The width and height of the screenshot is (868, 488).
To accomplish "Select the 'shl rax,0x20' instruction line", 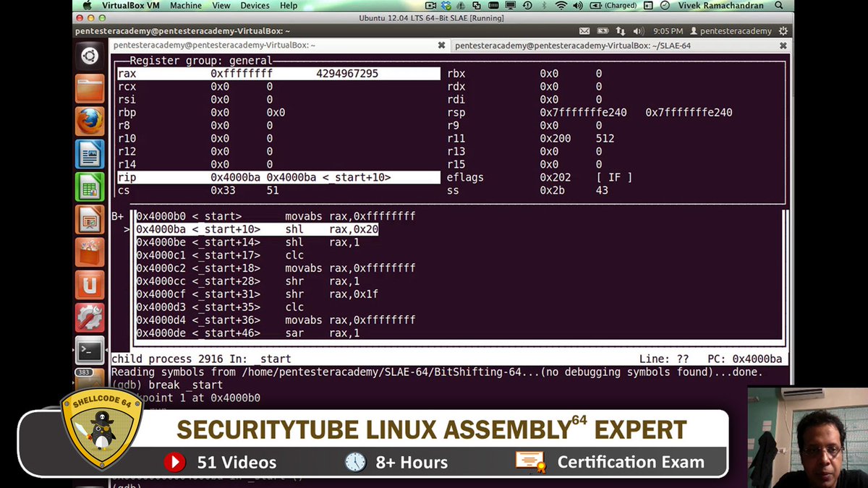I will pos(258,230).
